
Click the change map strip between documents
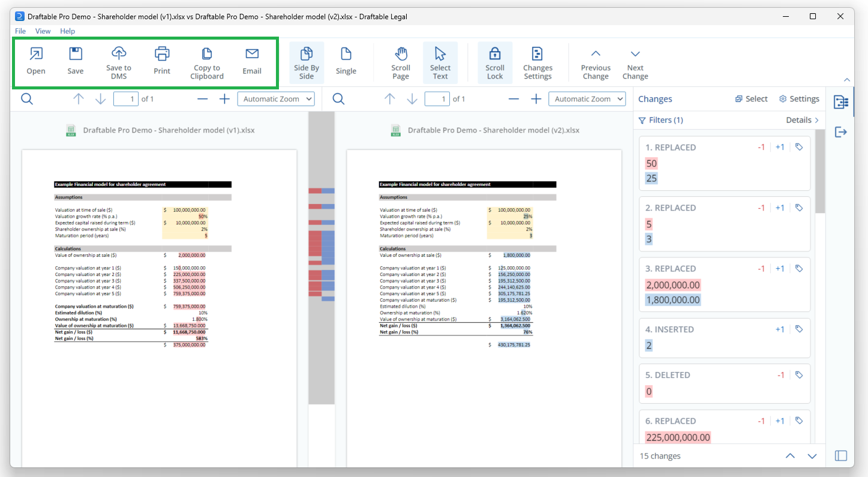(322, 258)
